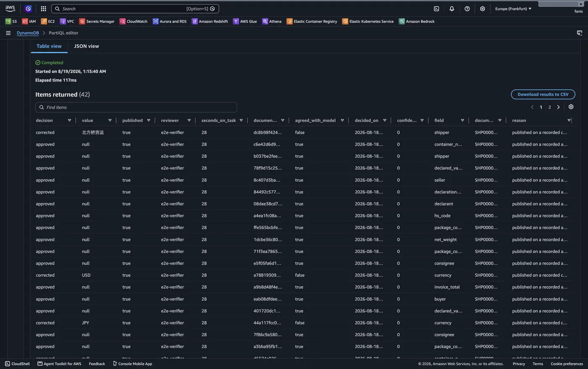Open S3 shortcut in favorites bar
This screenshot has width=588, height=369.
(11, 21)
